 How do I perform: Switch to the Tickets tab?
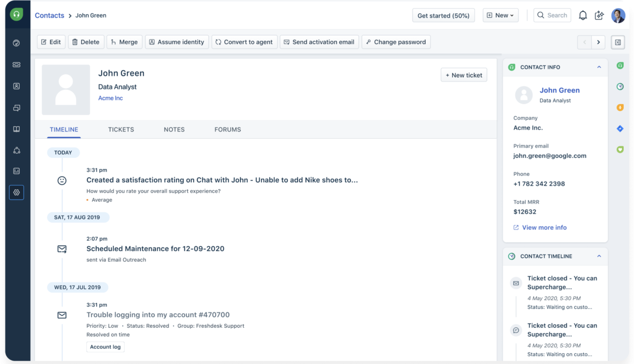tap(121, 129)
